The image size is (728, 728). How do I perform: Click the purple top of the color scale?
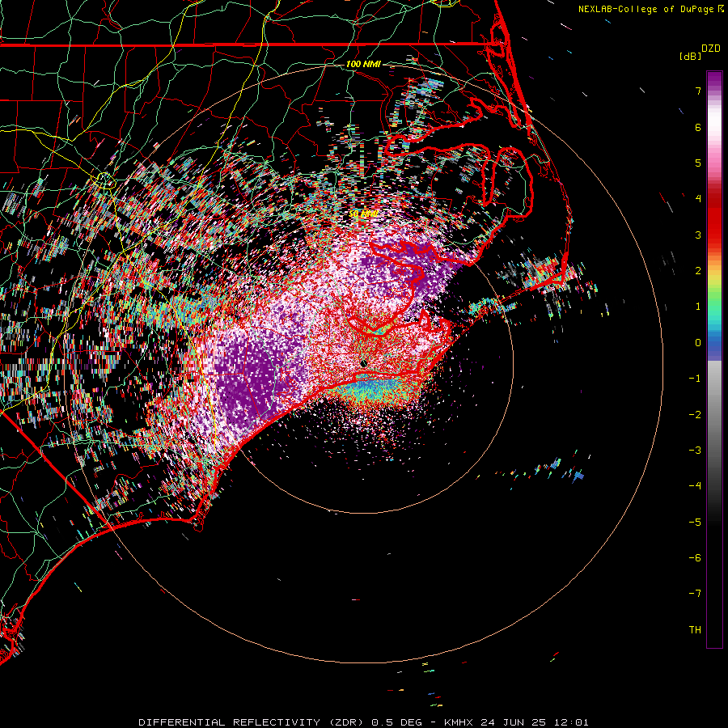(714, 79)
